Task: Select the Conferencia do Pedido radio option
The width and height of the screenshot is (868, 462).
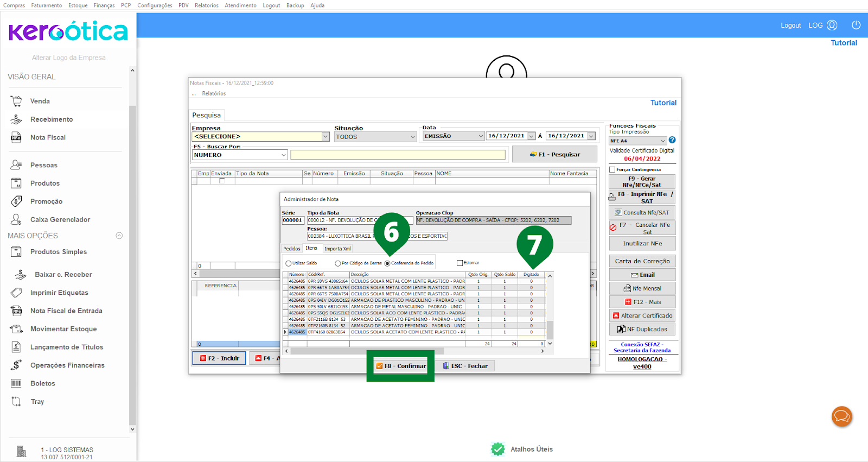Action: (x=387, y=263)
